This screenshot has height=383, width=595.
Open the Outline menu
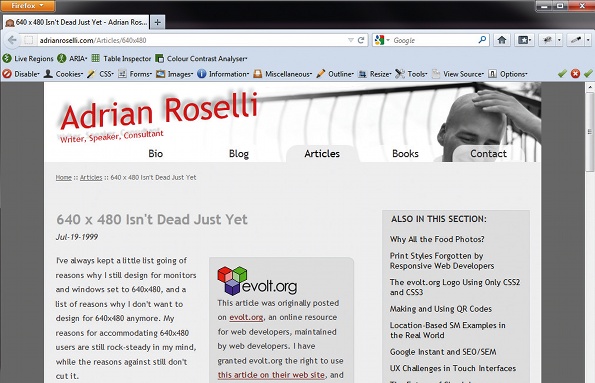tap(335, 74)
